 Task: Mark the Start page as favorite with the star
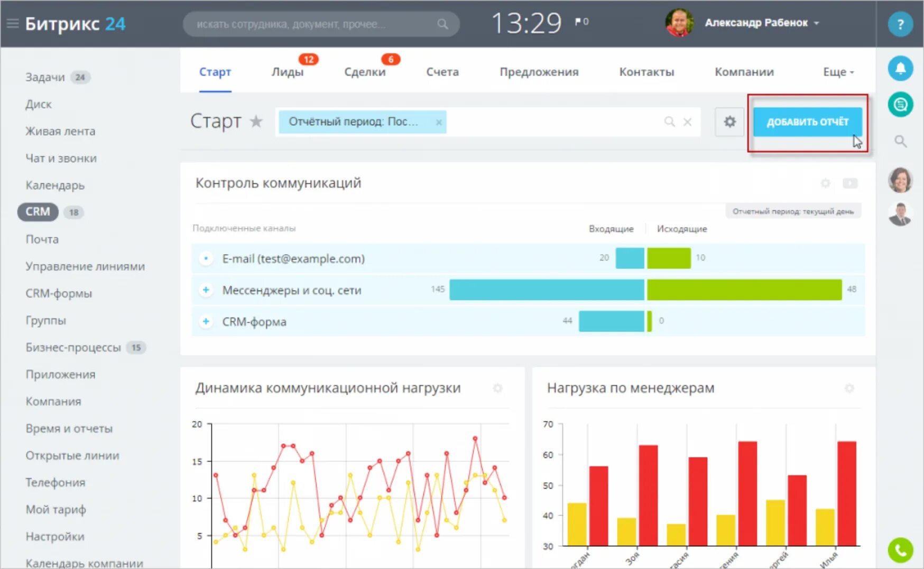click(256, 121)
